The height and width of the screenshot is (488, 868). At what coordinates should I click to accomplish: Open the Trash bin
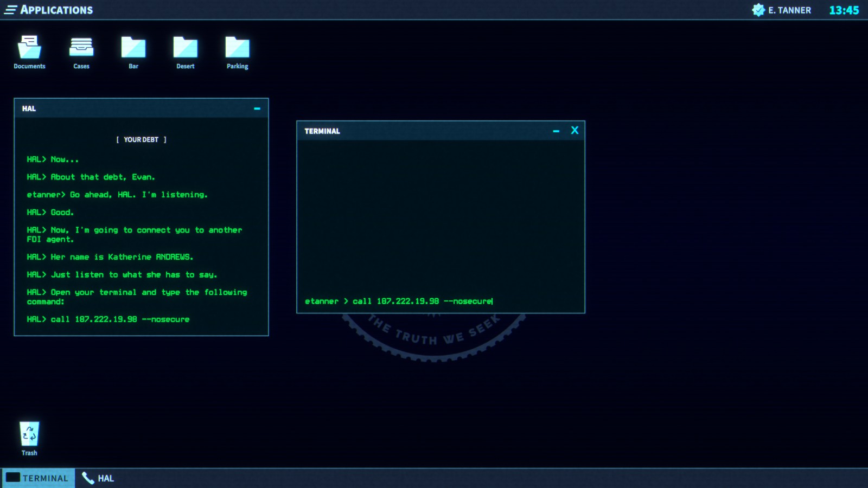pos(29,434)
